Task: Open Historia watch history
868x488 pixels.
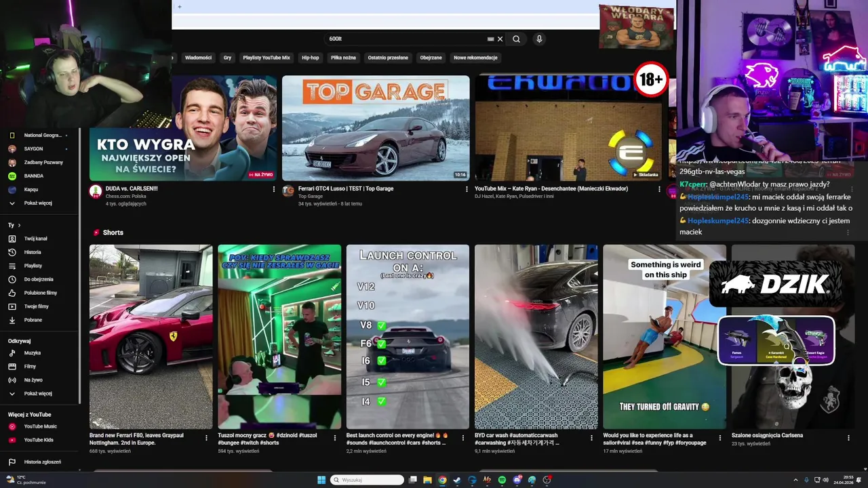Action: point(33,252)
